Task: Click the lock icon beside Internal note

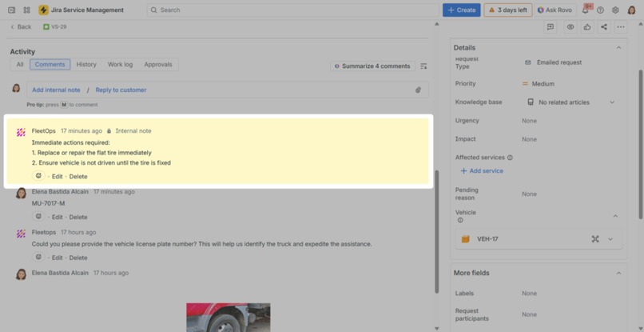Action: click(109, 131)
